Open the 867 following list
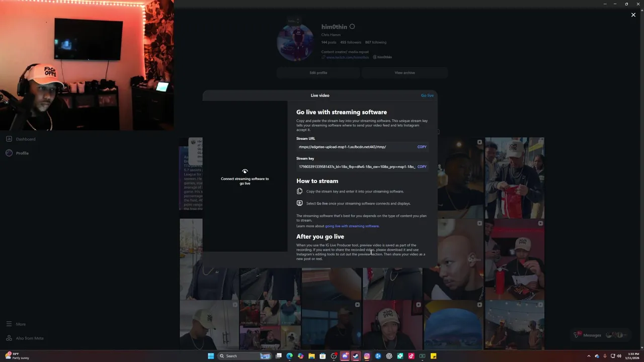The height and width of the screenshot is (362, 644). [376, 42]
